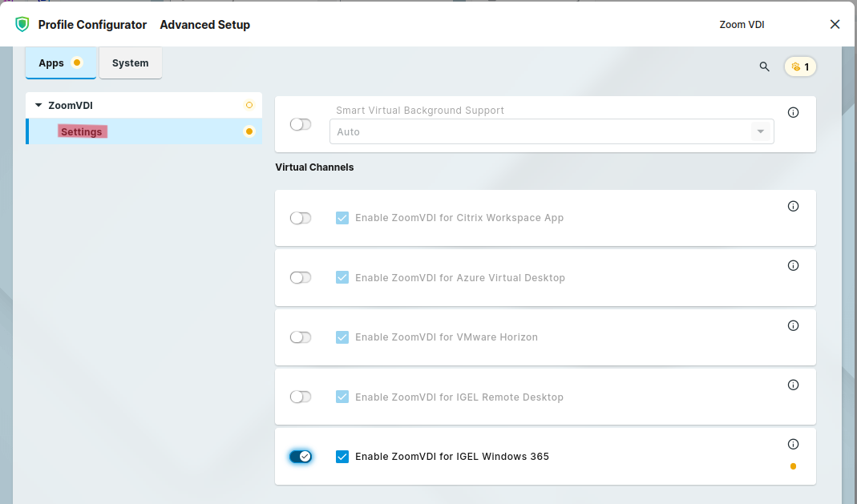Show info for Citrix Workspace App setting
Viewport: 857px width, 504px height.
(793, 206)
